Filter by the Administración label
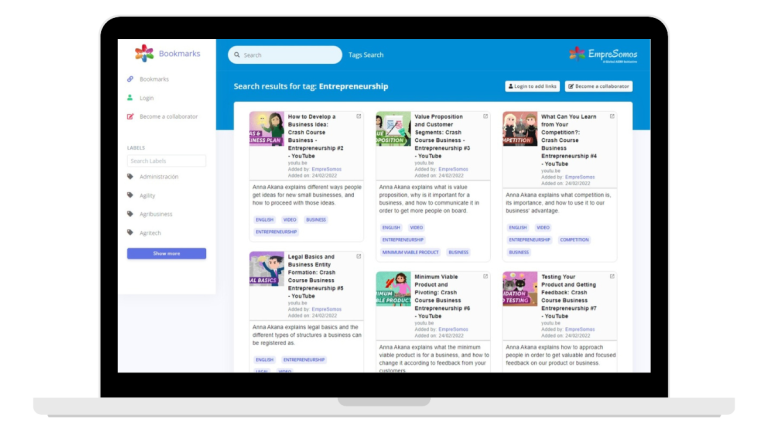Image resolution: width=768 pixels, height=432 pixels. pos(159,176)
